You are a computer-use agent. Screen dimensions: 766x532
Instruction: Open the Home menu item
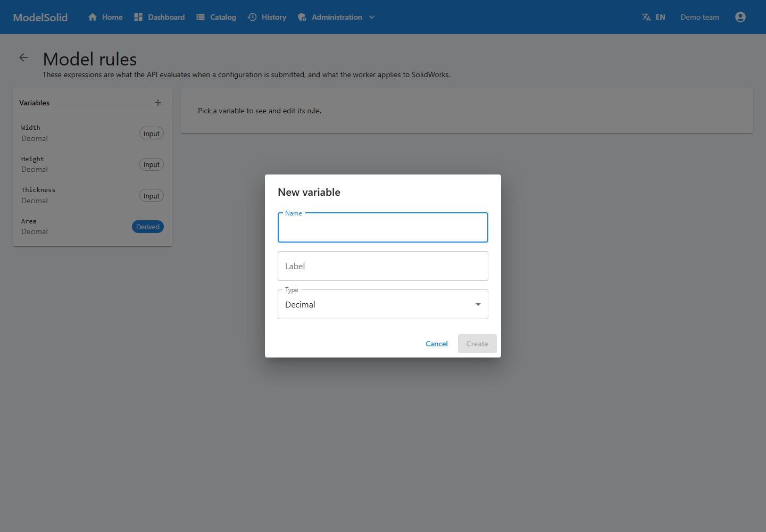[x=105, y=17]
